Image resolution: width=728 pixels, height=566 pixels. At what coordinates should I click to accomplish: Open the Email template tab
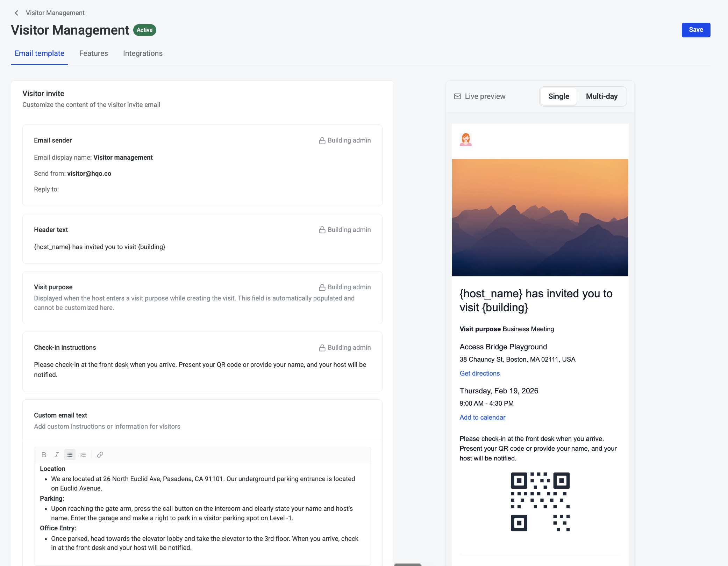pyautogui.click(x=40, y=53)
